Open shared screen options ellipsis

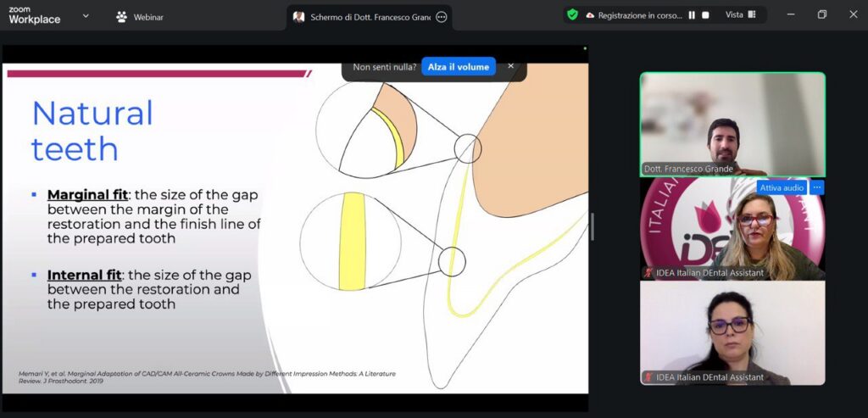pos(441,17)
